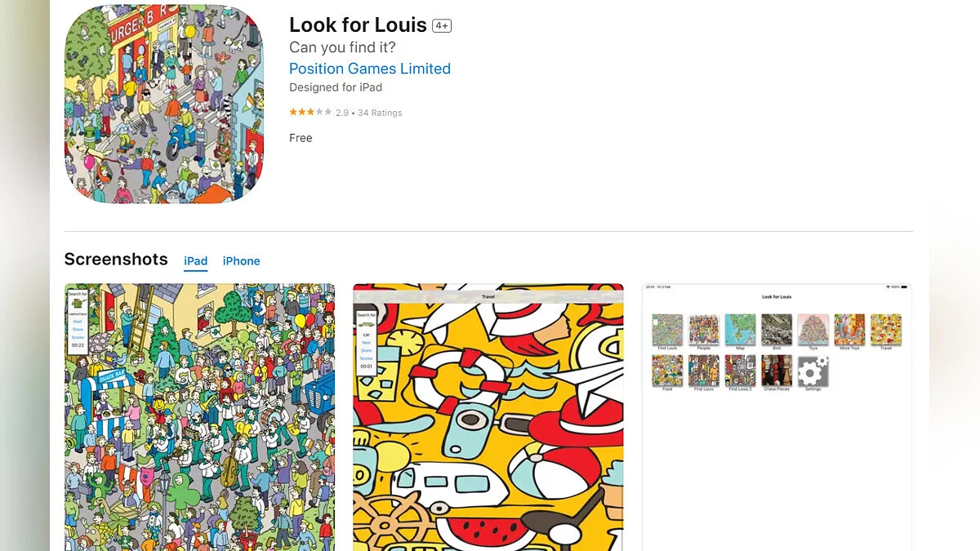Open the Find Louis 2 puzzle icon
This screenshot has width=980, height=551.
click(x=740, y=371)
